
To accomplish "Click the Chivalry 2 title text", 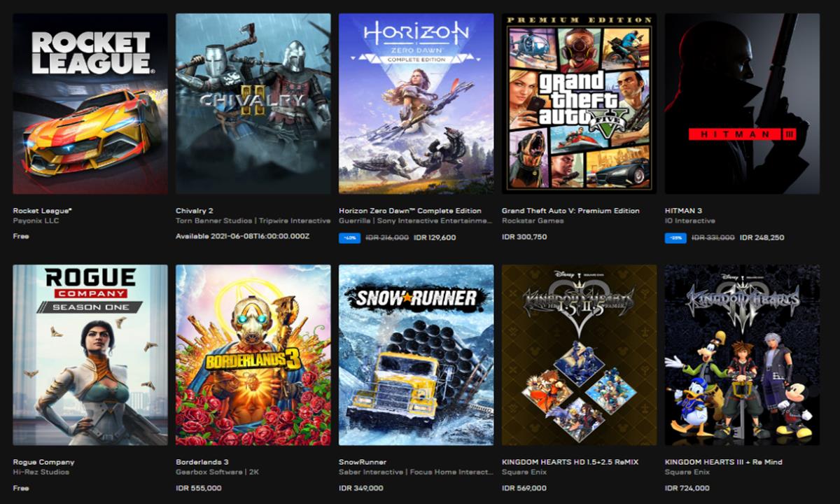I will [x=195, y=211].
